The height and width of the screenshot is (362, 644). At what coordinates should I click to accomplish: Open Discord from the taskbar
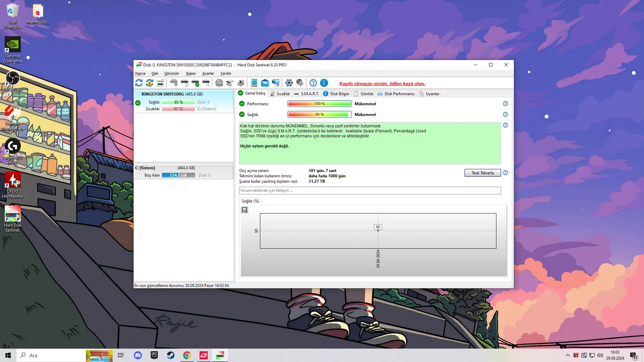click(138, 355)
